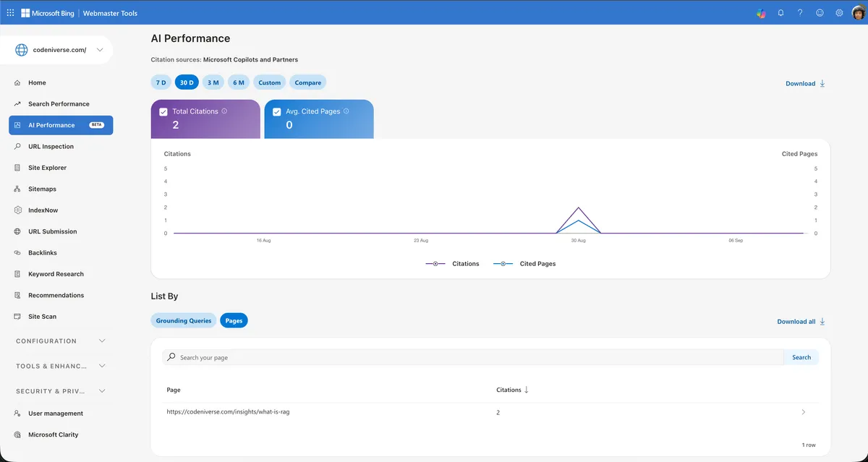Viewport: 868px width, 462px height.
Task: Click the Sitemaps icon
Action: click(x=17, y=189)
